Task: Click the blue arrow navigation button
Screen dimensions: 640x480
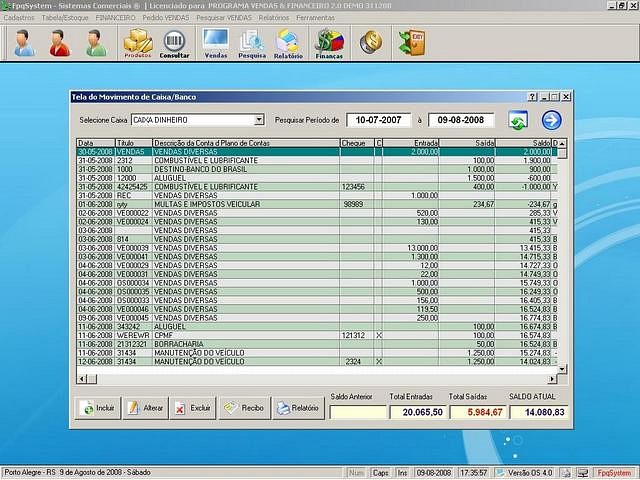Action: click(x=551, y=120)
